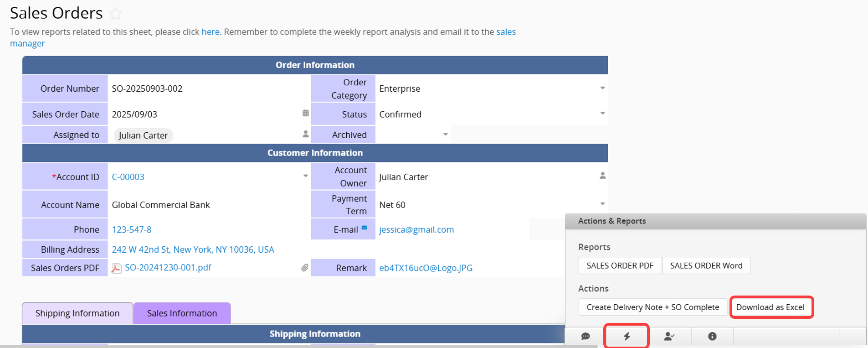
Task: Open the comments speech bubble icon
Action: pos(586,336)
